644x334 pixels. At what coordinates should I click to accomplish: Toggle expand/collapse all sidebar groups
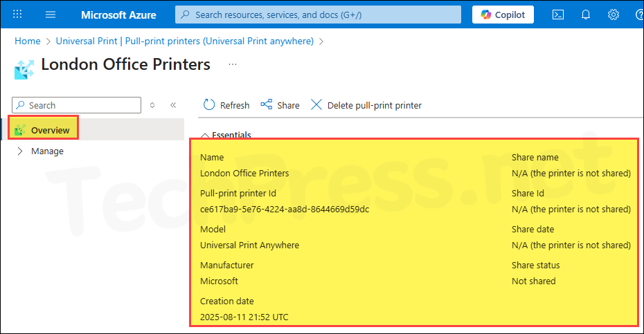click(152, 105)
